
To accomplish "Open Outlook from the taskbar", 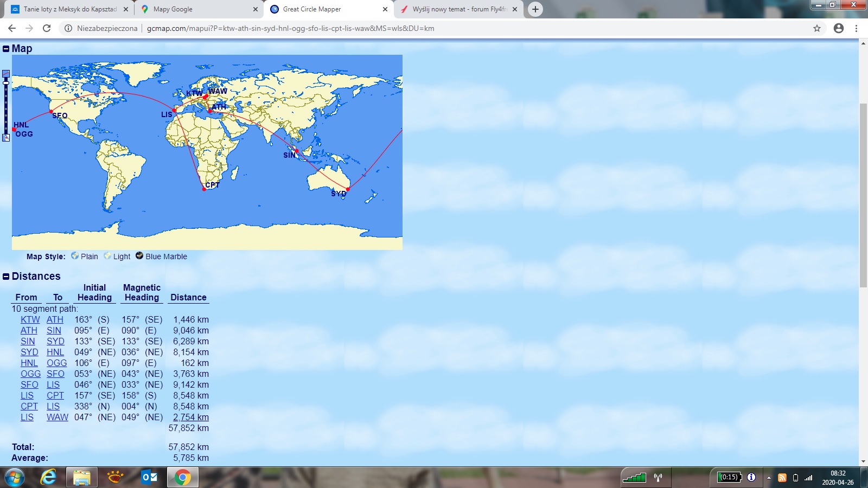I will click(x=149, y=477).
